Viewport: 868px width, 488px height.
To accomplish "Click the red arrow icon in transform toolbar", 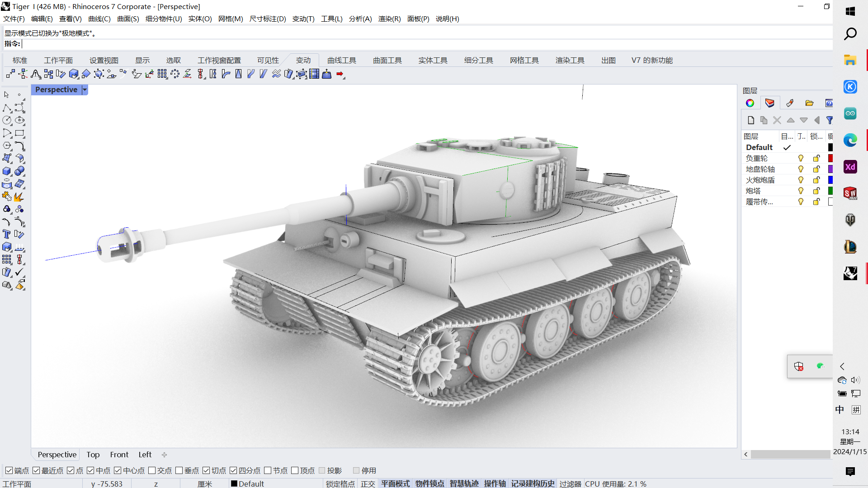I will pyautogui.click(x=340, y=74).
